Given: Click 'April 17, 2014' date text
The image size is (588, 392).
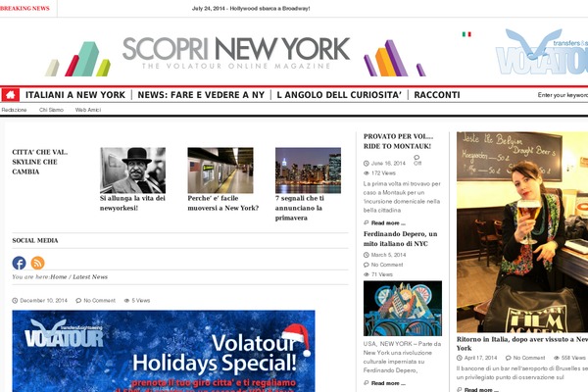Looking at the screenshot, I should click(480, 358).
